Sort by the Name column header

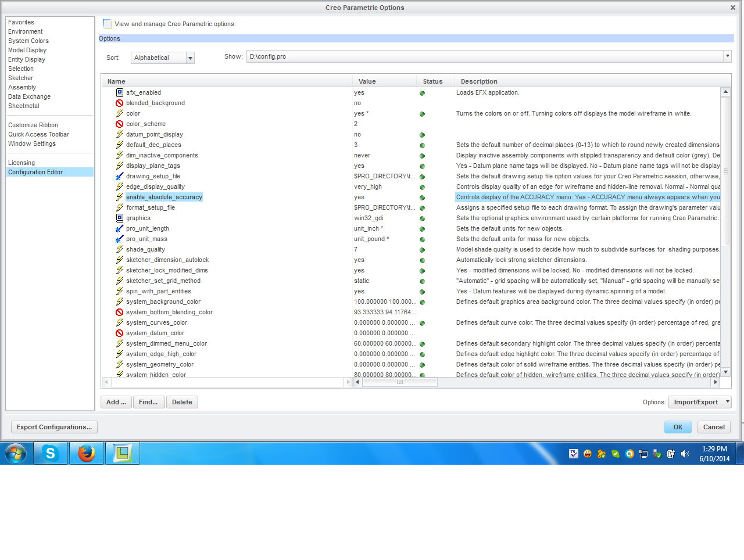coord(228,81)
